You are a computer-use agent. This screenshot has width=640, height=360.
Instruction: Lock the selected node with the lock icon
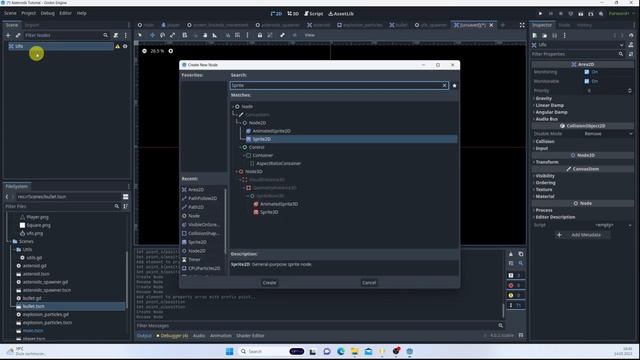tap(260, 35)
